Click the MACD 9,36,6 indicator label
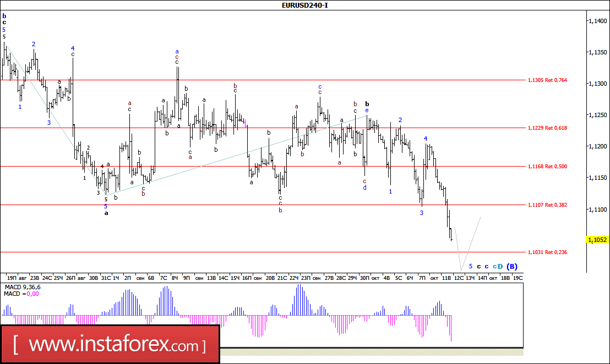Screen dimensions: 610x364 coord(22,287)
